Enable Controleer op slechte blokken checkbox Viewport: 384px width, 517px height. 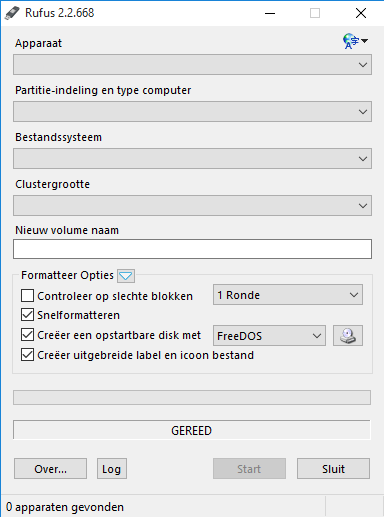click(27, 295)
